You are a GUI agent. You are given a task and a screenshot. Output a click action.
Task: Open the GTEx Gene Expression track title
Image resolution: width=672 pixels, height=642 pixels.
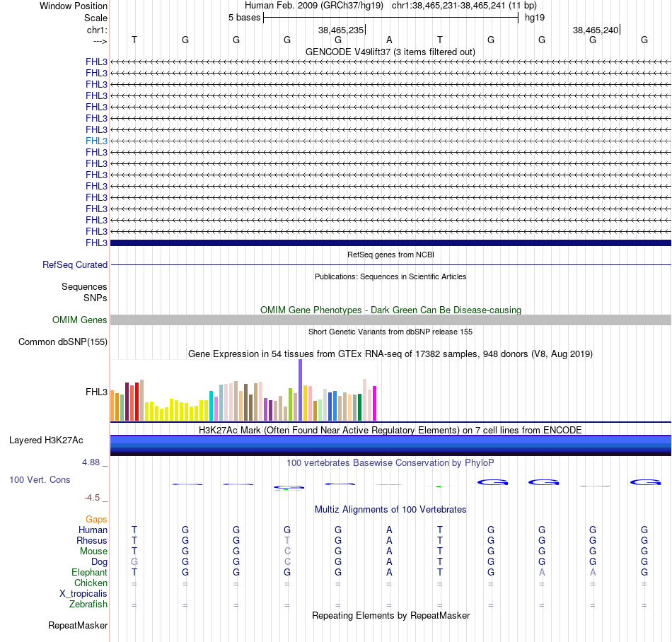[x=390, y=354]
